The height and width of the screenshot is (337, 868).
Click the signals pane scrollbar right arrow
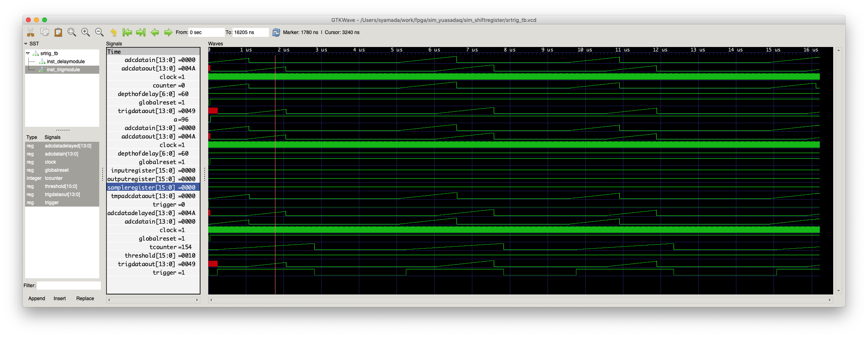pyautogui.click(x=197, y=300)
